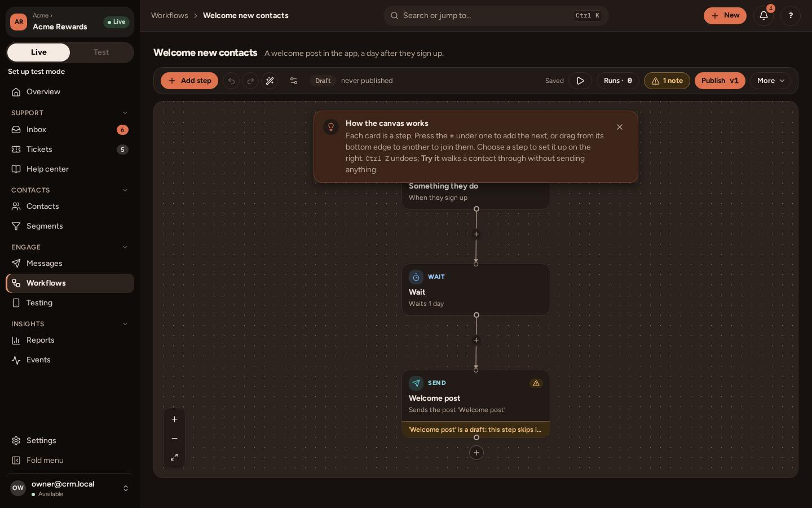Image resolution: width=812 pixels, height=508 pixels.
Task: Click the redo arrow in toolbar
Action: tap(250, 81)
